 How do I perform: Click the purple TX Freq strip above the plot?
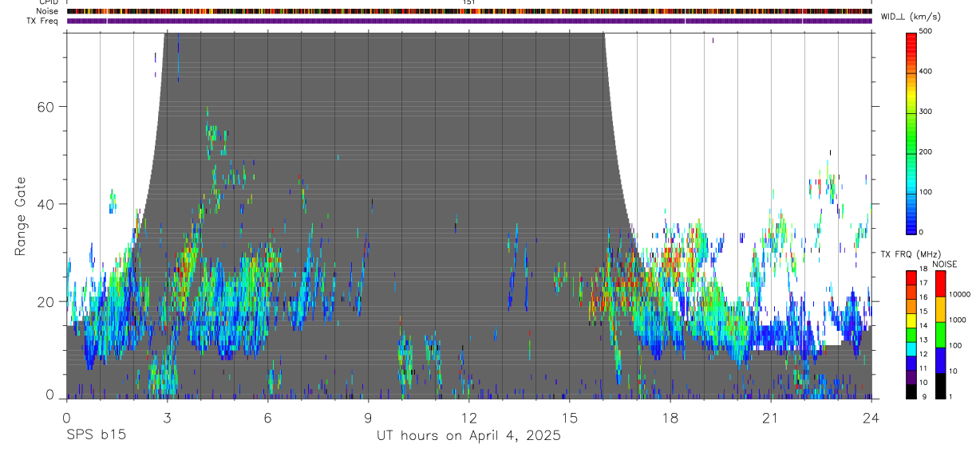[x=469, y=21]
